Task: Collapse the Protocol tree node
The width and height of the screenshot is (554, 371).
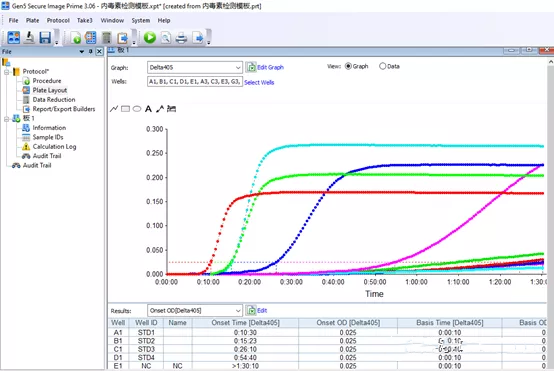Action: (x=7, y=72)
